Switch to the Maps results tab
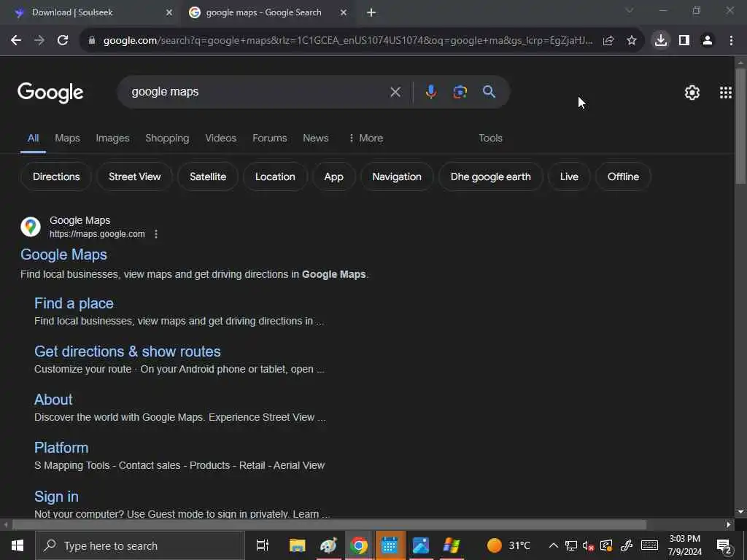 click(x=67, y=138)
